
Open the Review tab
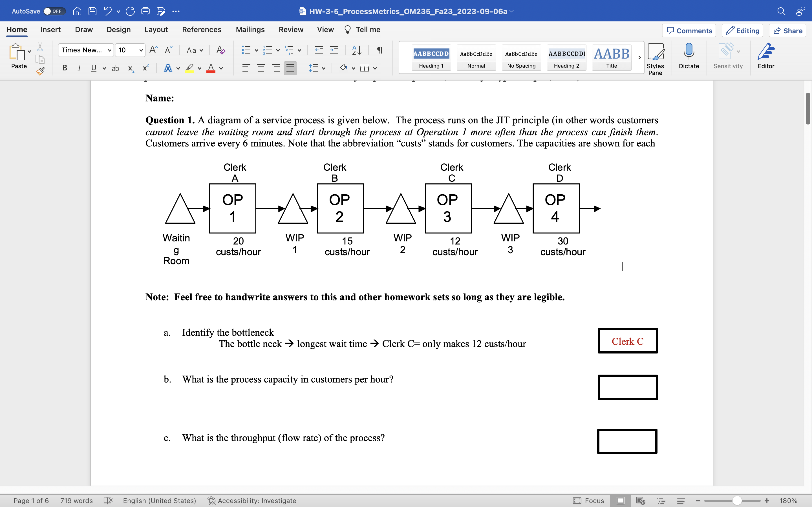[x=291, y=30]
